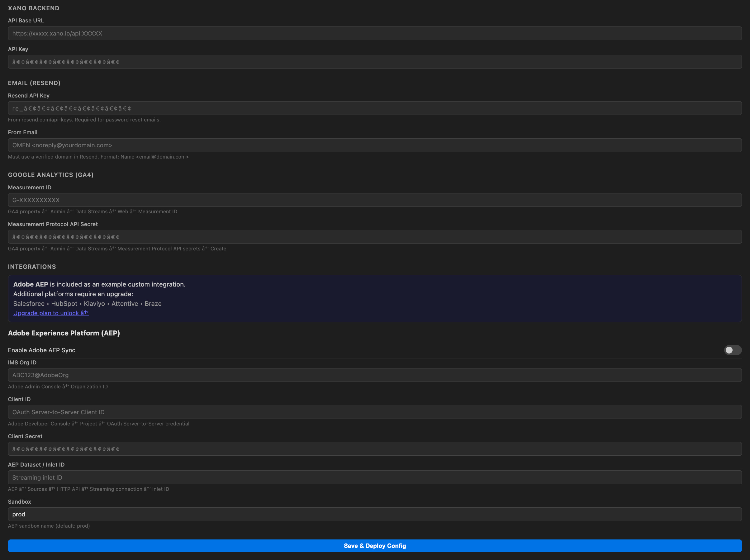Click the XANO BACKEND section heading
Image resolution: width=750 pixels, height=560 pixels.
[x=34, y=8]
